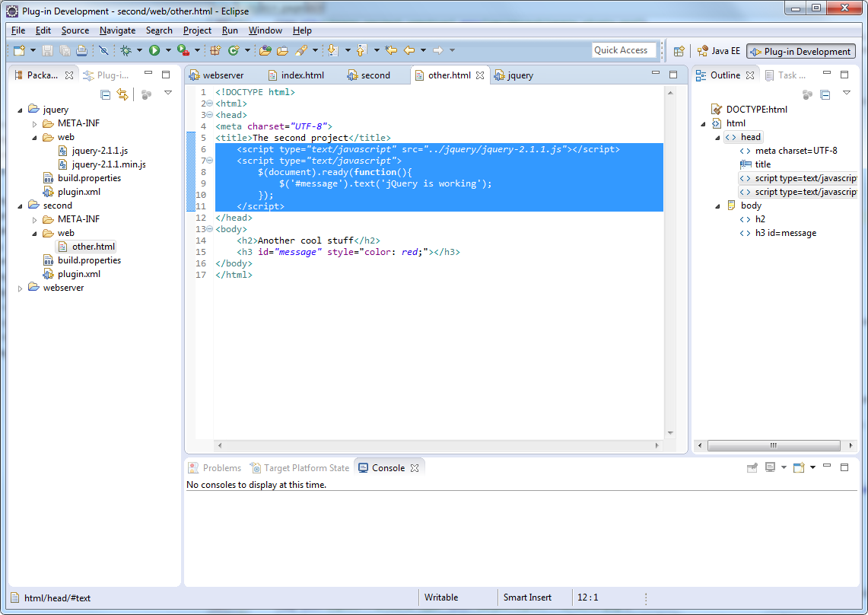Toggle code folding at line 7 script
The height and width of the screenshot is (615, 868).
tap(210, 161)
